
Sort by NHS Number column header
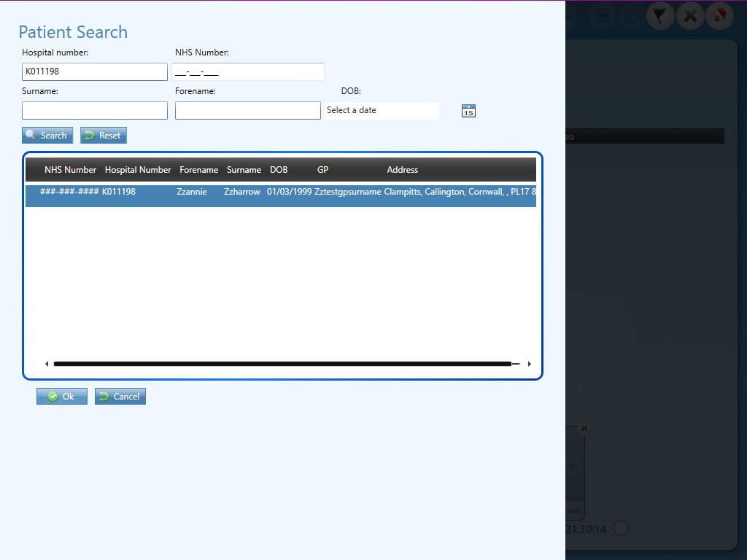70,170
